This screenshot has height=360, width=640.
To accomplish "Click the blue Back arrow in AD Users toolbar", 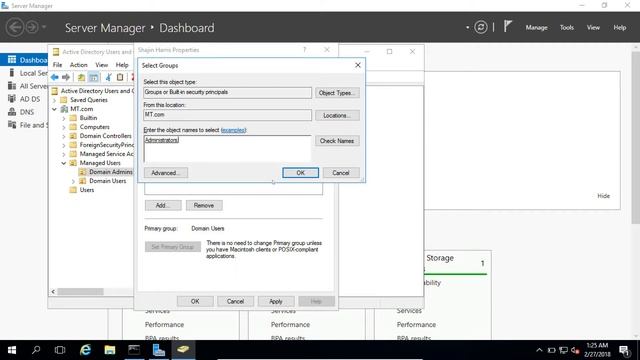I will [55, 77].
